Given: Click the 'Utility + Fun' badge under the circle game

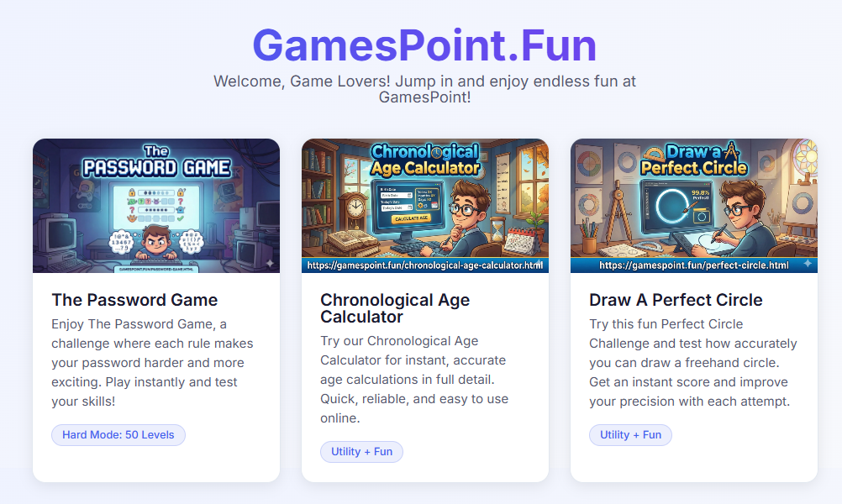Looking at the screenshot, I should click(x=630, y=434).
